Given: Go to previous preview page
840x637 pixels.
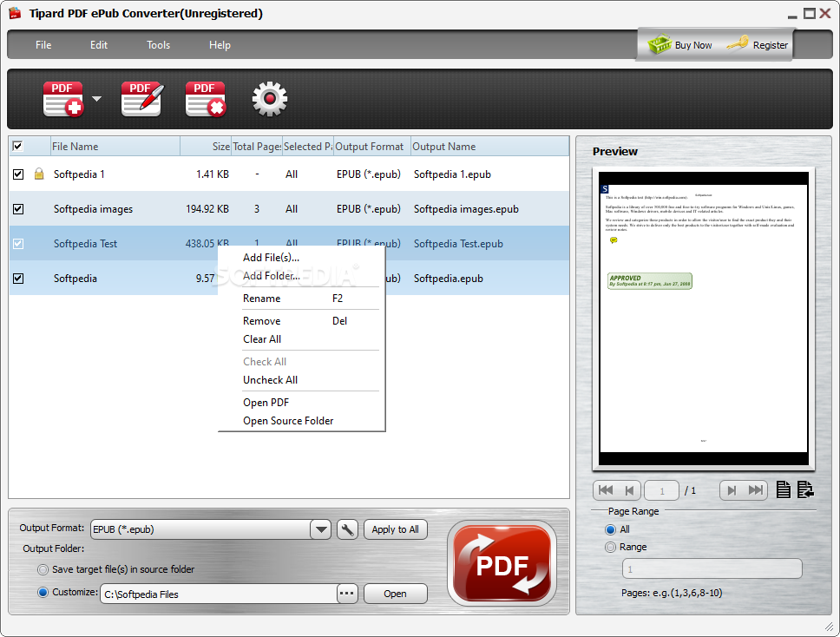Looking at the screenshot, I should [x=629, y=490].
